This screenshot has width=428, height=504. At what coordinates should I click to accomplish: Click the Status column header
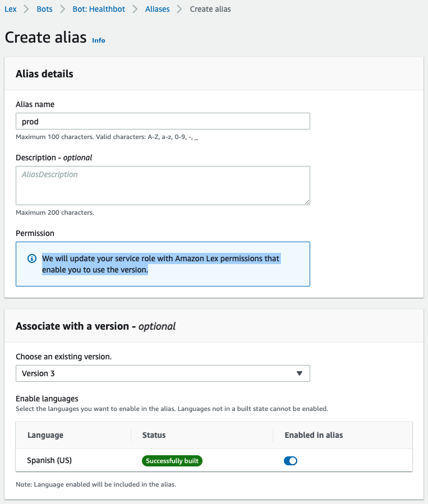pos(154,435)
